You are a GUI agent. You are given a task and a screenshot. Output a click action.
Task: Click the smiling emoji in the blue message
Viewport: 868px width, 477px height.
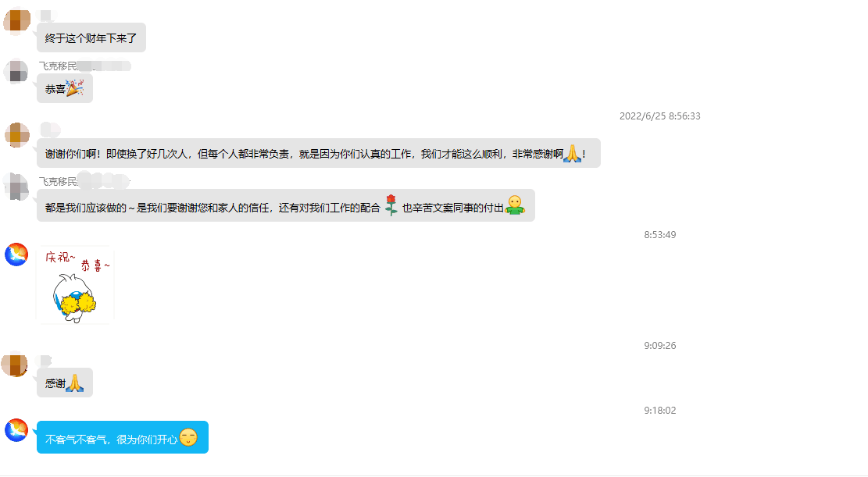[x=188, y=438]
